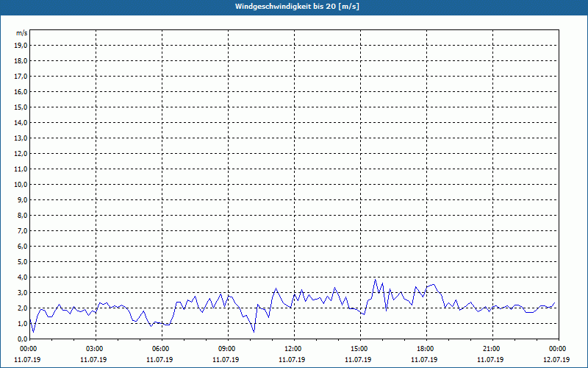
Task: Select the 03:00 time axis label
Action: [x=95, y=349]
